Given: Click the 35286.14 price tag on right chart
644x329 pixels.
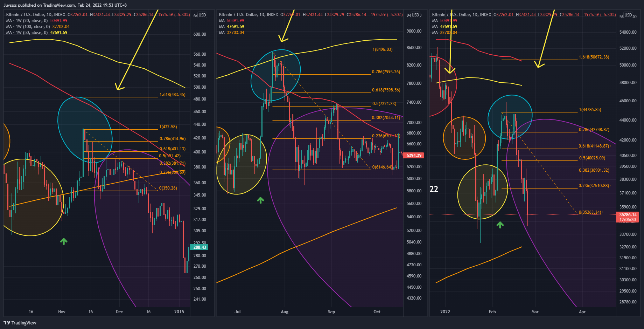Looking at the screenshot, I should pyautogui.click(x=628, y=215).
